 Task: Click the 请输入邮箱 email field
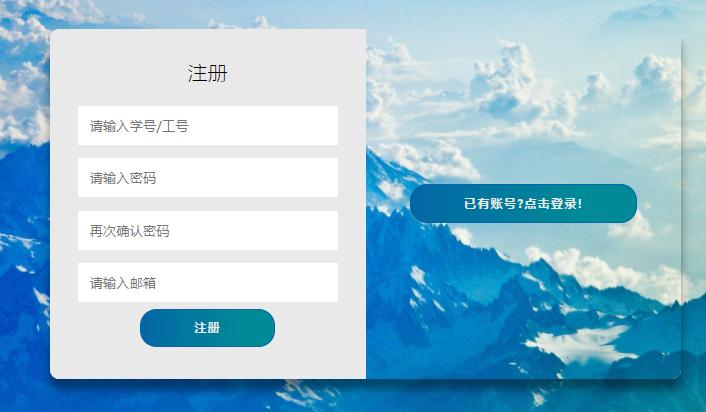[x=208, y=282]
